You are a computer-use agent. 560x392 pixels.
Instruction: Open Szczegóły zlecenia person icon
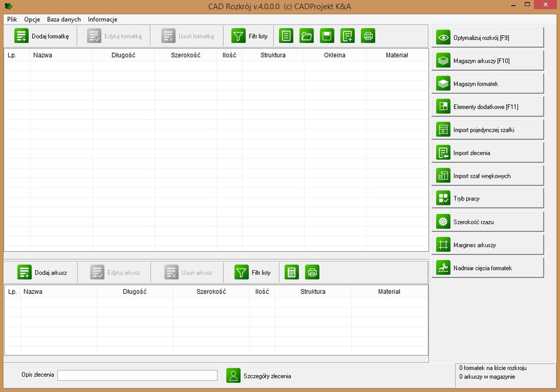(233, 376)
